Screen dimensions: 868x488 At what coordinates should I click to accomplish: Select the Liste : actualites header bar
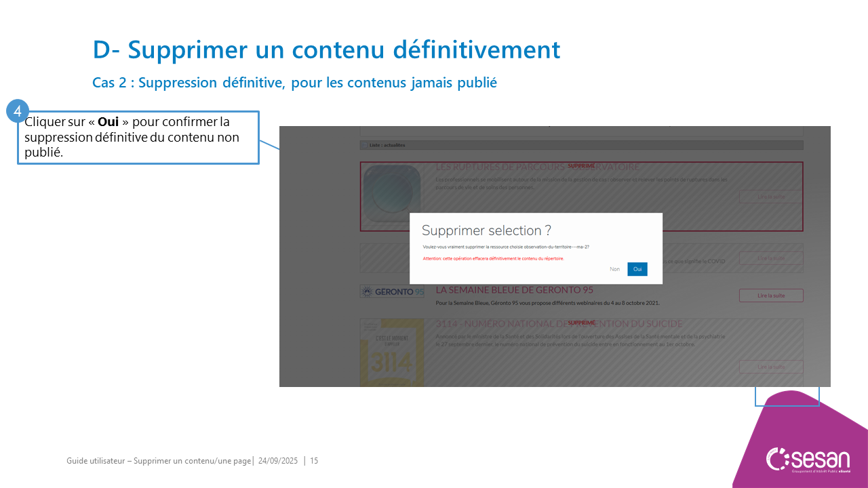click(581, 145)
